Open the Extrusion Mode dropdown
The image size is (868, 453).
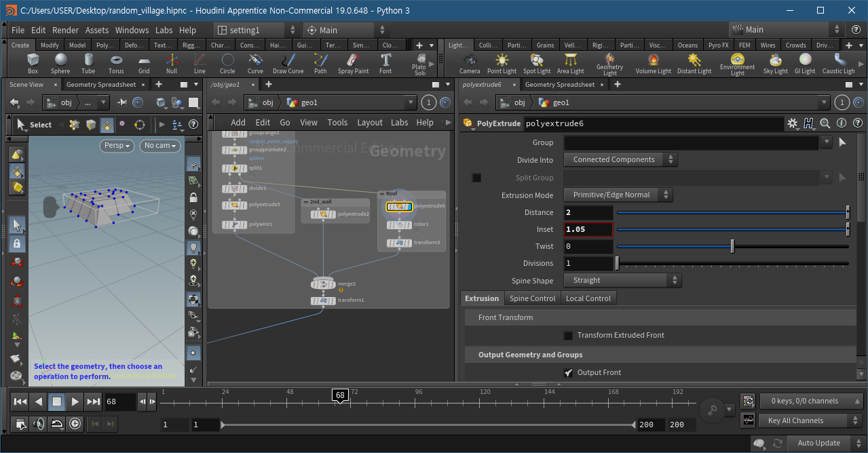tap(618, 195)
